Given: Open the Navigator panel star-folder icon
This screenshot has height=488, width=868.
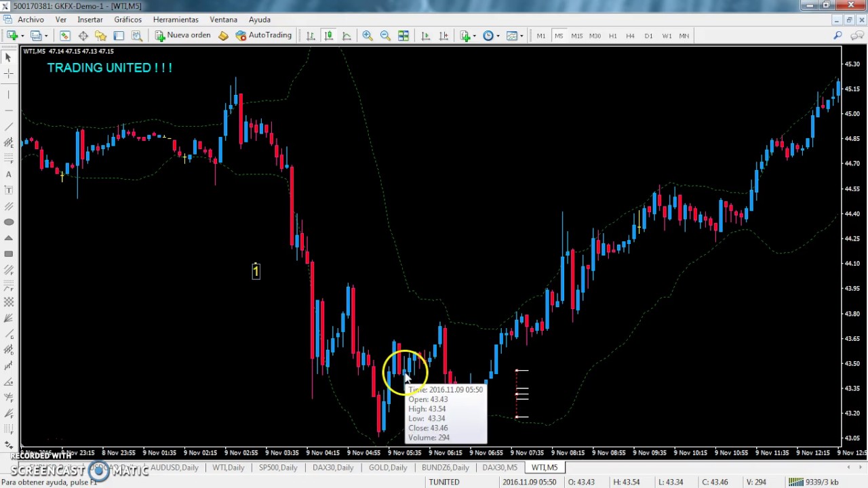Looking at the screenshot, I should click(x=101, y=36).
